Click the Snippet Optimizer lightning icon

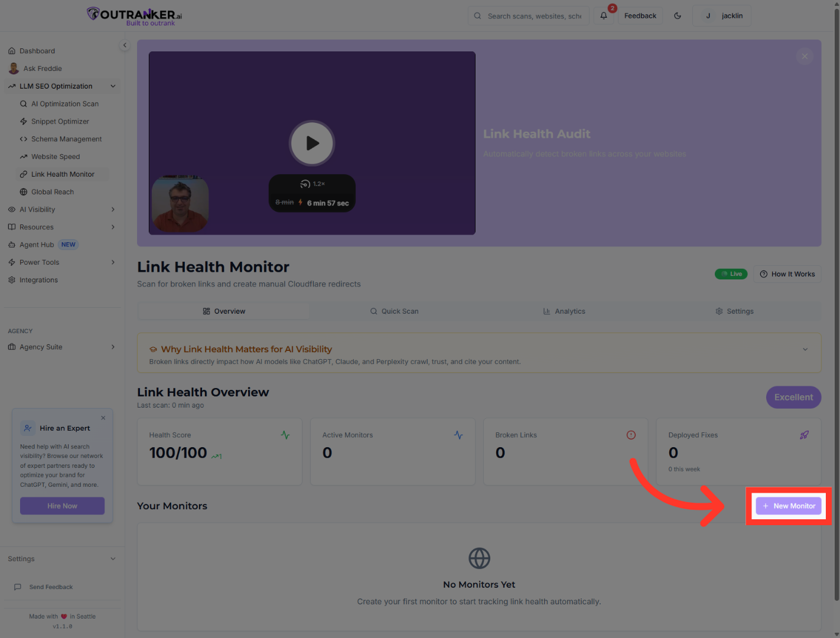point(24,122)
